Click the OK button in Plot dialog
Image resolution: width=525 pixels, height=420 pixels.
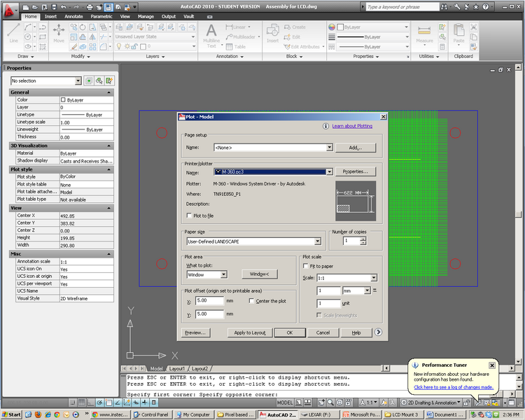(x=290, y=332)
